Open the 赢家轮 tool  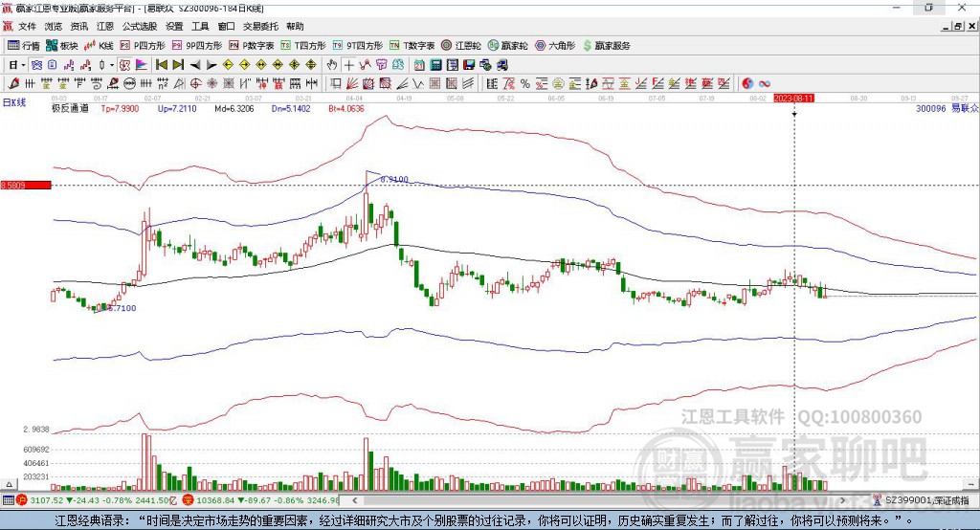507,46
